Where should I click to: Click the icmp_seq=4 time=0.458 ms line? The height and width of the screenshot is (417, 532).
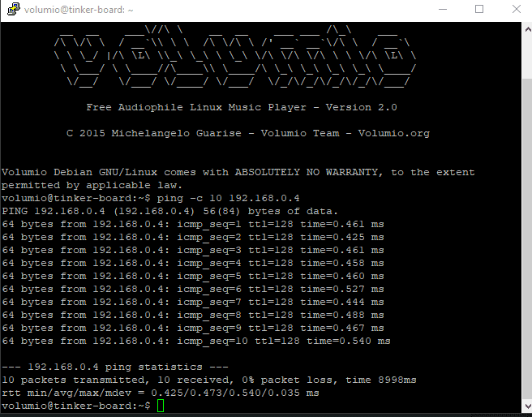click(x=193, y=263)
